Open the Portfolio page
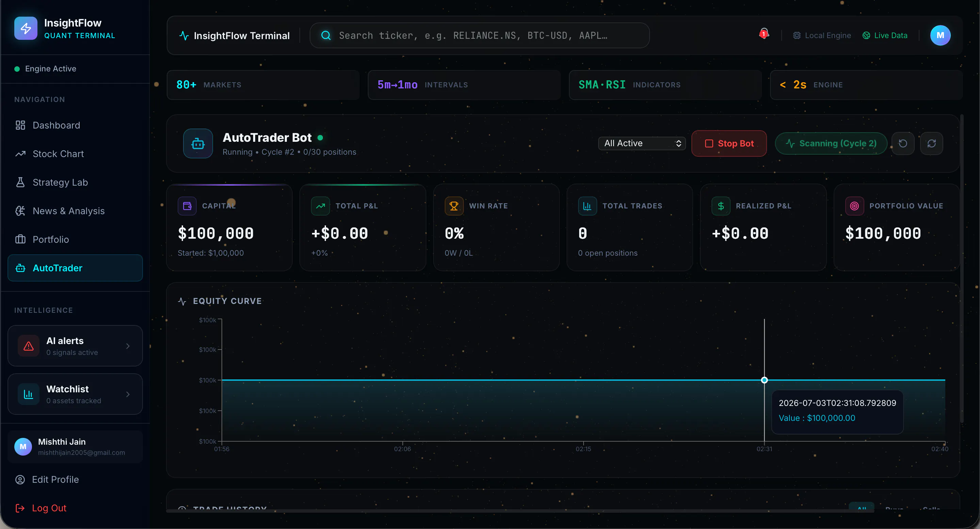The image size is (980, 529). pos(75,239)
